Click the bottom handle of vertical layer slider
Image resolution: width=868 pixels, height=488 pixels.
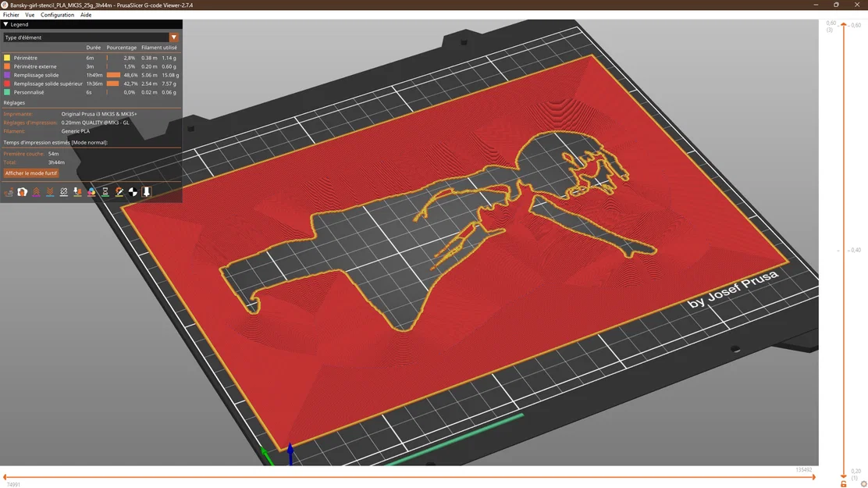[x=844, y=476]
